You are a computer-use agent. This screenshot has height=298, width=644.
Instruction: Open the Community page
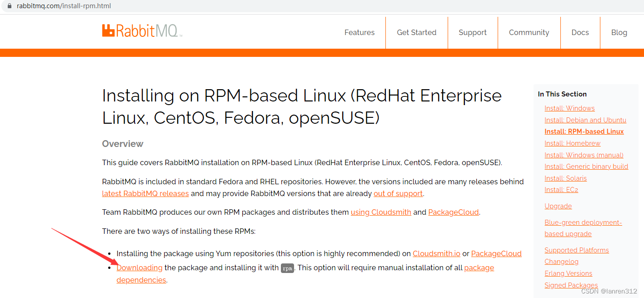[x=529, y=32]
